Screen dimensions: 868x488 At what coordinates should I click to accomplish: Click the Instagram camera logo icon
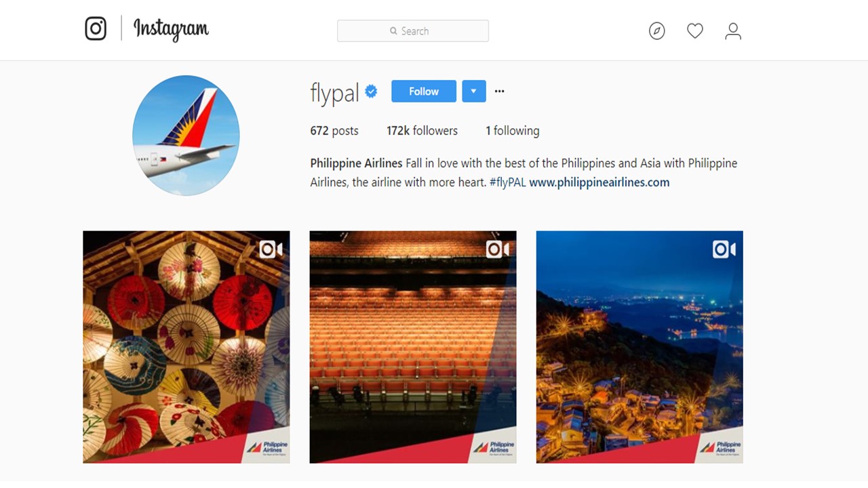[x=96, y=28]
